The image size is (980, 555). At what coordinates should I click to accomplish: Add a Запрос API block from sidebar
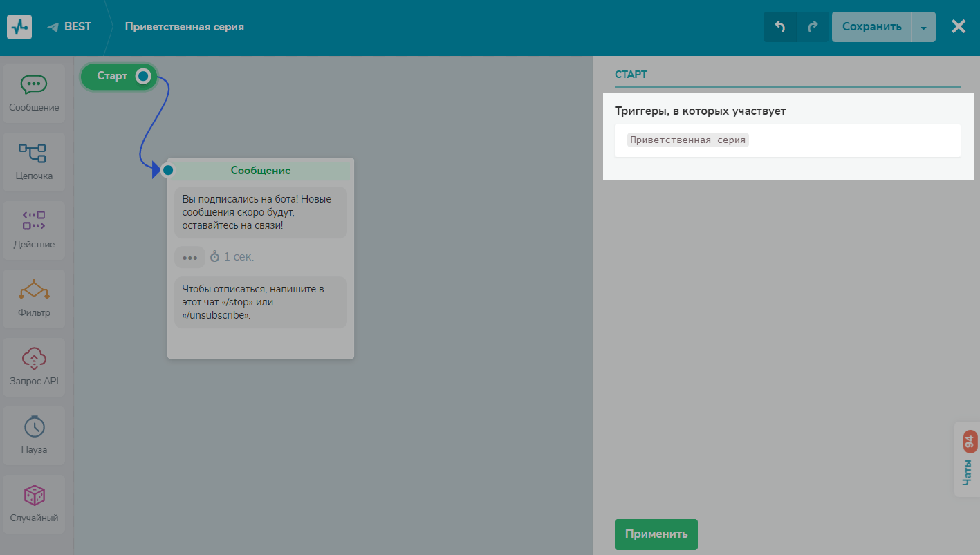pyautogui.click(x=34, y=368)
